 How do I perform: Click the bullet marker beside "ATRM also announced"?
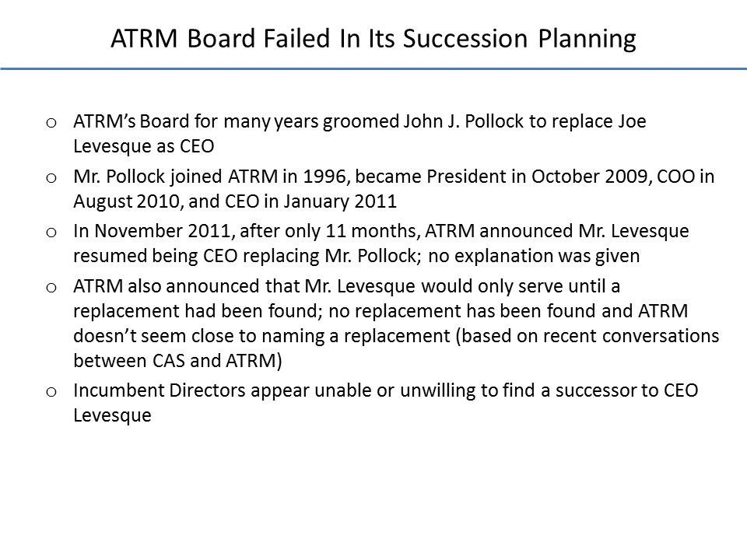click(51, 288)
